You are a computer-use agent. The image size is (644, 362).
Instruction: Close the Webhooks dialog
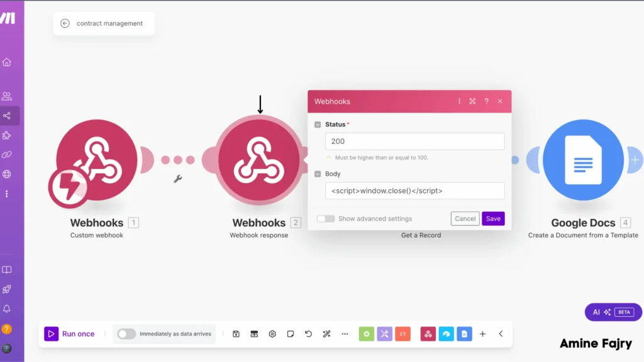click(x=500, y=101)
